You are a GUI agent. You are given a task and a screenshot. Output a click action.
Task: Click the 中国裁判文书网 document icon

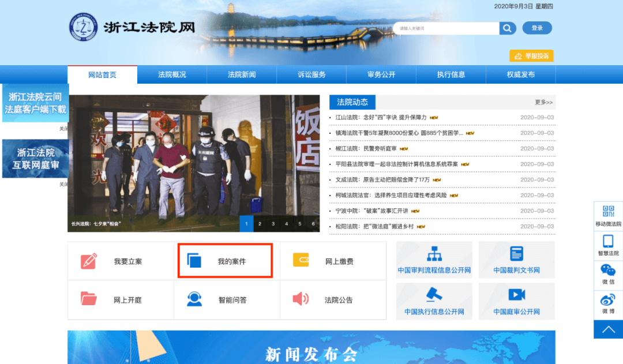(517, 252)
